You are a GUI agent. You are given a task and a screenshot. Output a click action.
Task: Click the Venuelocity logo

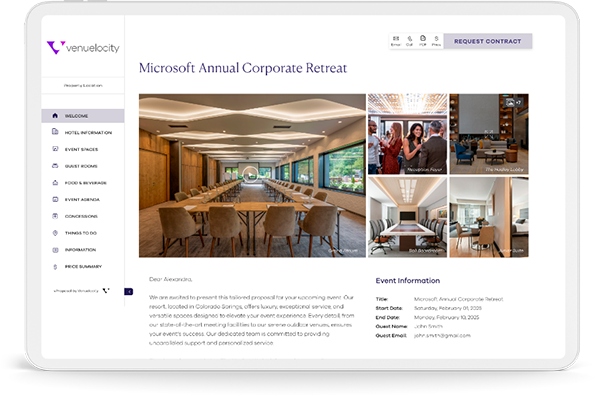pyautogui.click(x=83, y=48)
